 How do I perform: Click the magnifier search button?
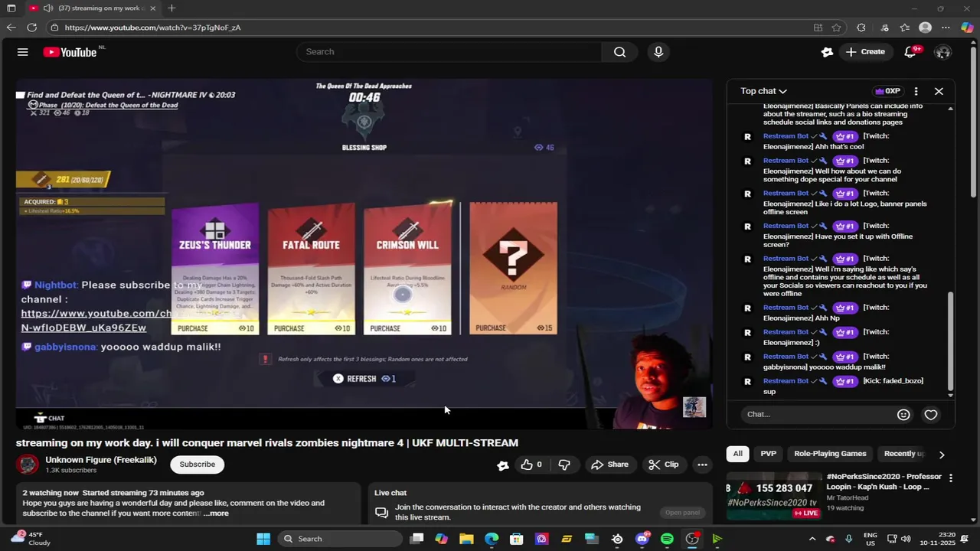[x=619, y=52]
